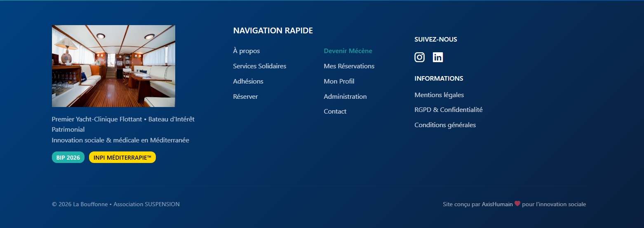The image size is (644, 228).
Task: Select the BIP 2026 badge
Action: tap(68, 158)
